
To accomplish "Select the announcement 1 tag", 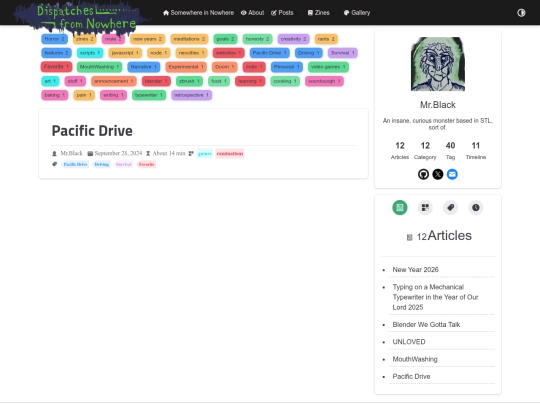I will point(114,81).
